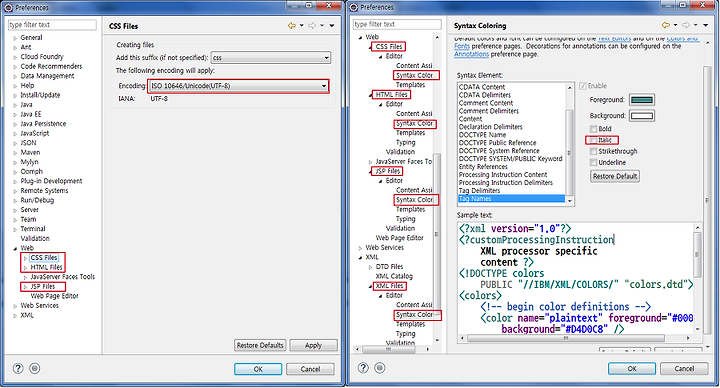720x388 pixels.
Task: Expand DTD Files node in right tree
Action: [370, 267]
